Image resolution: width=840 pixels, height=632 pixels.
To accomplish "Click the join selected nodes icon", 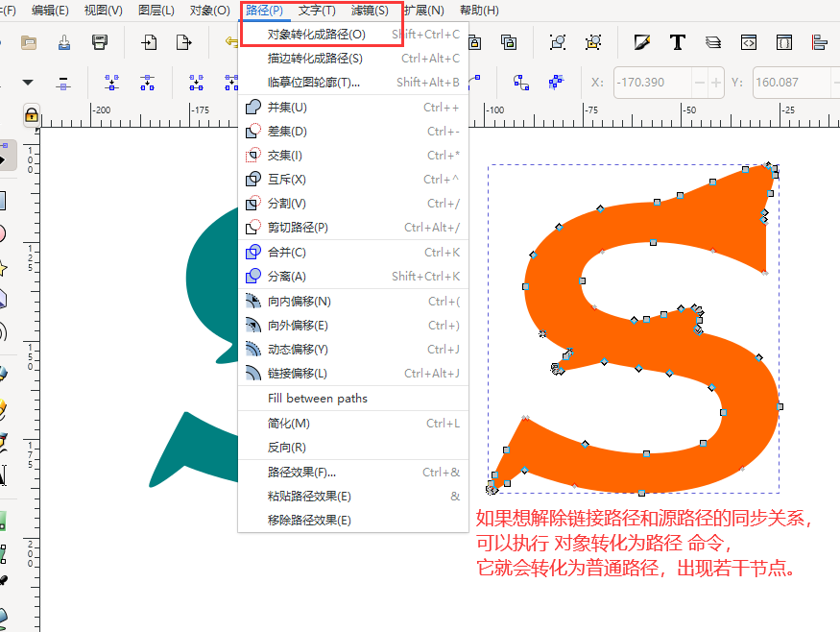I will click(x=112, y=83).
